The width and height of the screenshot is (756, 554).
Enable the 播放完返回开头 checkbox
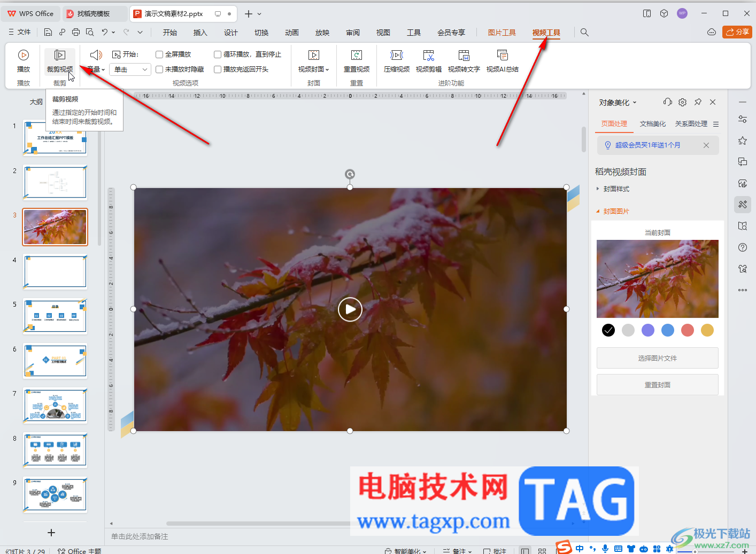218,69
